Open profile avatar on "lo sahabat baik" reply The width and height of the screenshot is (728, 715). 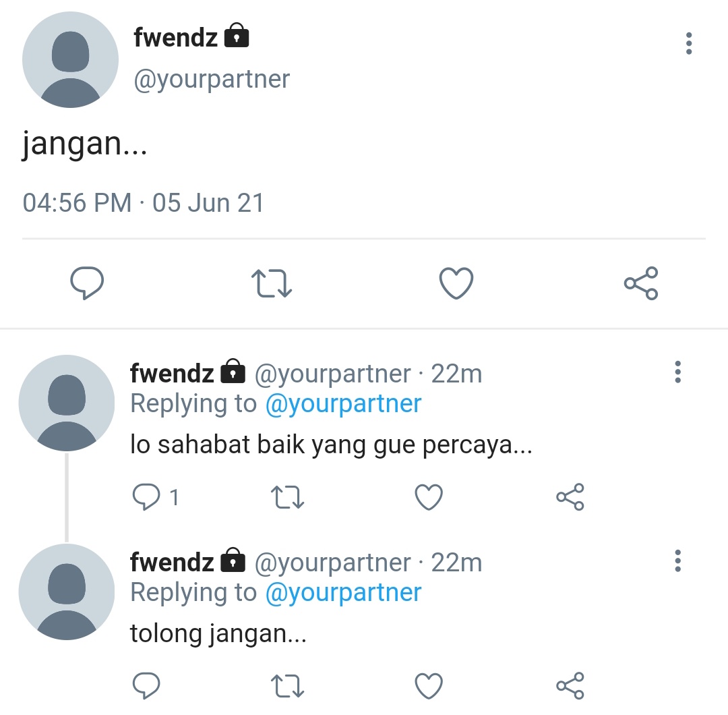(66, 403)
